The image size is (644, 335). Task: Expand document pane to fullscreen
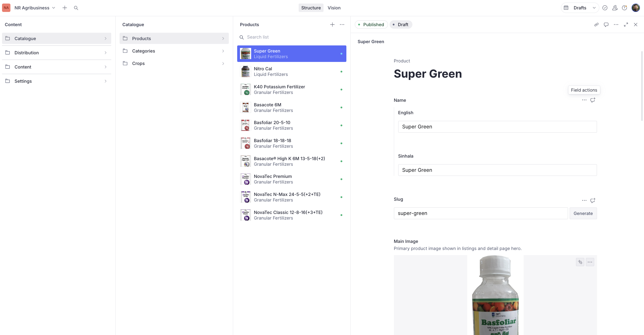626,25
